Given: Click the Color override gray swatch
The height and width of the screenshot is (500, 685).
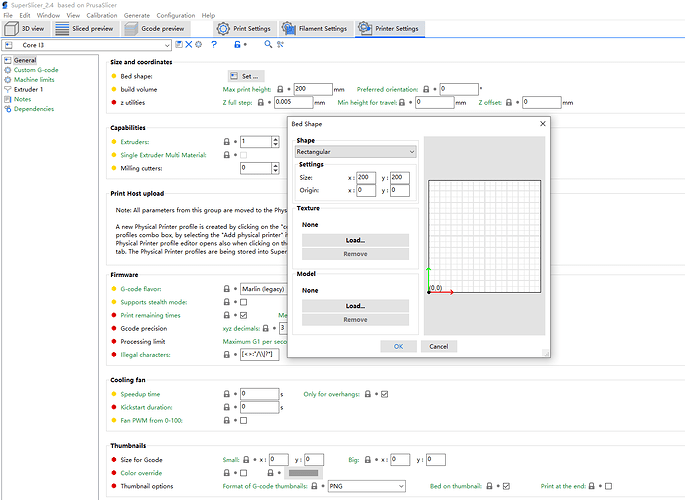Looking at the screenshot, I should (x=302, y=473).
